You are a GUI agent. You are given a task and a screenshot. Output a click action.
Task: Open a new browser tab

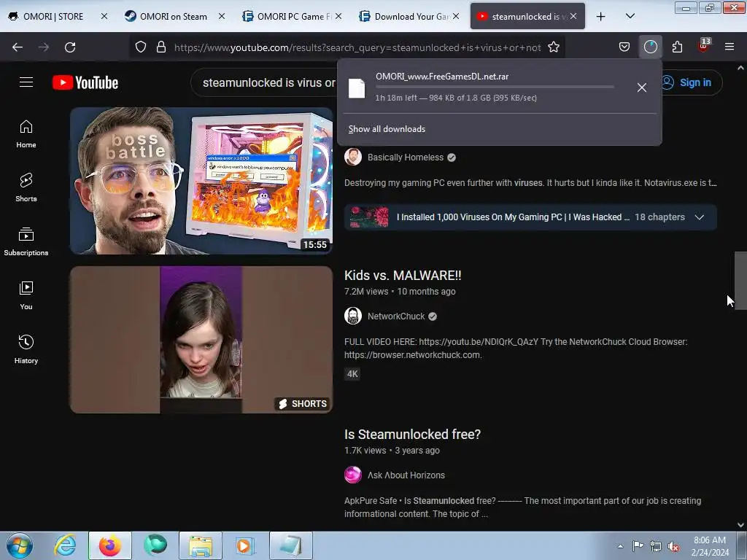[x=601, y=16]
